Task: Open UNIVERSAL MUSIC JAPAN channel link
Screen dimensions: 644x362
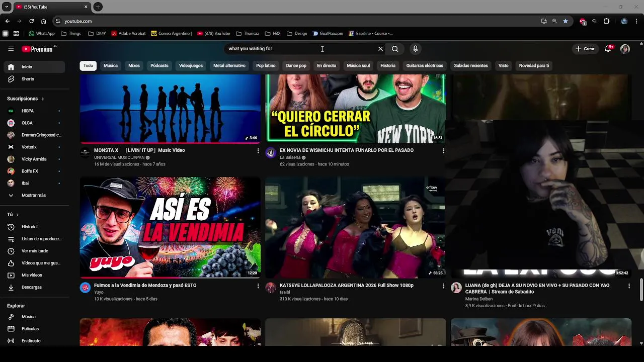Action: point(119,157)
